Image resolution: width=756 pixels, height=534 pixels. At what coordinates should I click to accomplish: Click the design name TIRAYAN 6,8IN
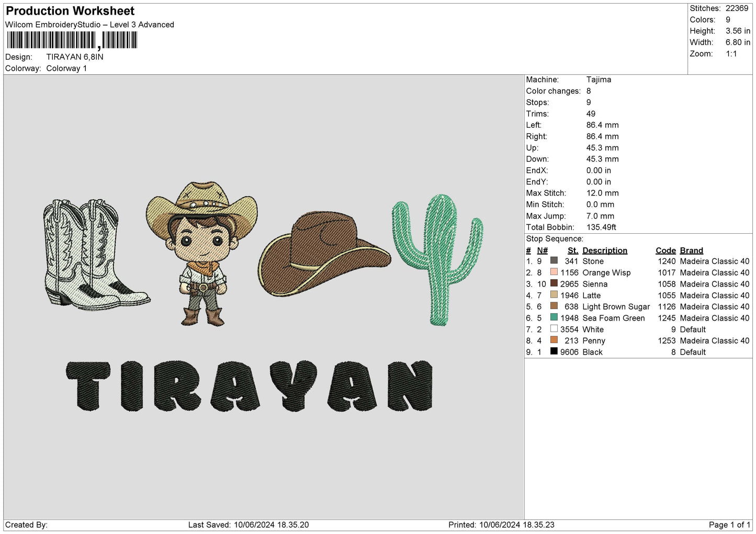75,57
